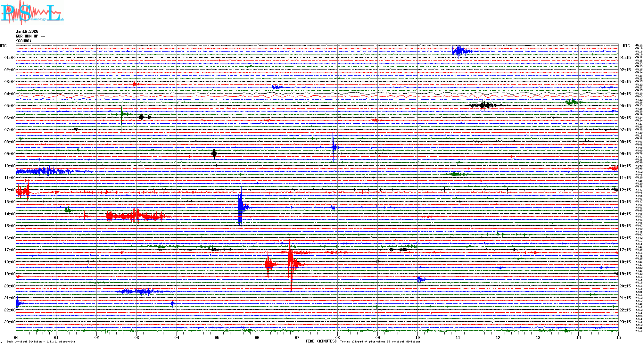Viewport: 644px width, 346px height.
Task: Click the 07 minute tick label on bottom axis
Action: point(297,337)
